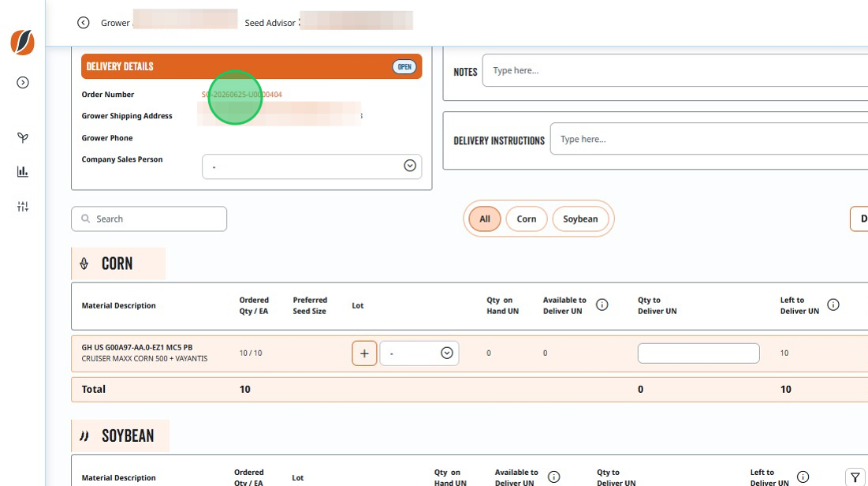Click the order number link SO-20260625
The height and width of the screenshot is (486, 868).
point(242,95)
